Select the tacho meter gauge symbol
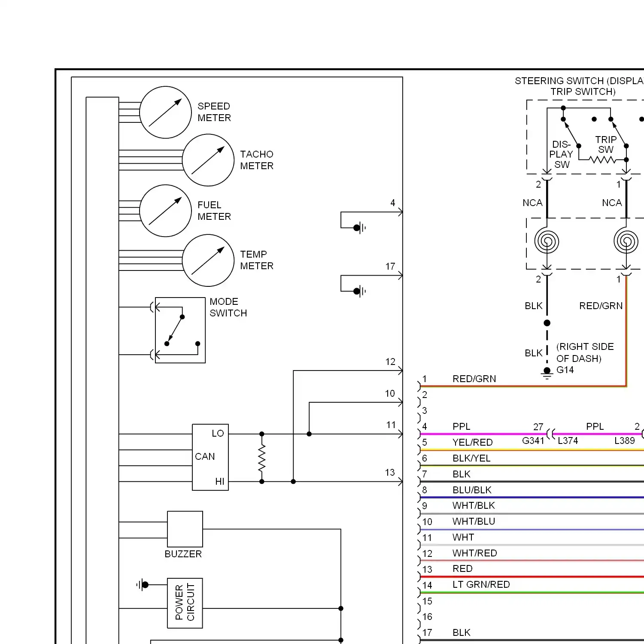Screen dimensions: 644x644 208,160
